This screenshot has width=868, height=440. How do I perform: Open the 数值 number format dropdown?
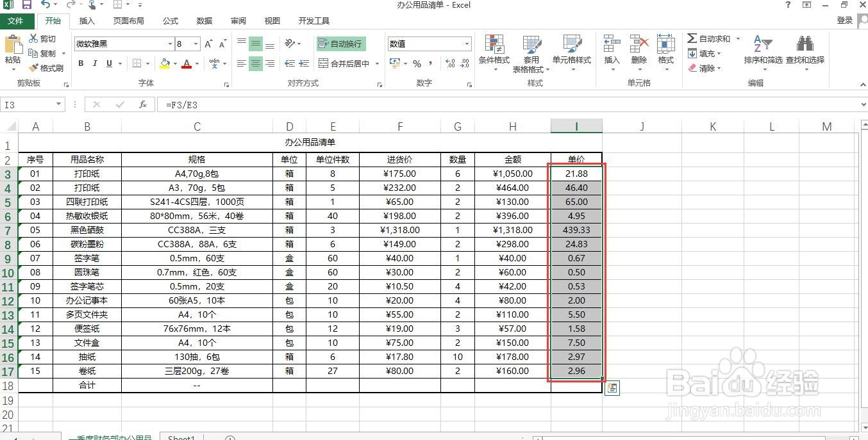(466, 44)
